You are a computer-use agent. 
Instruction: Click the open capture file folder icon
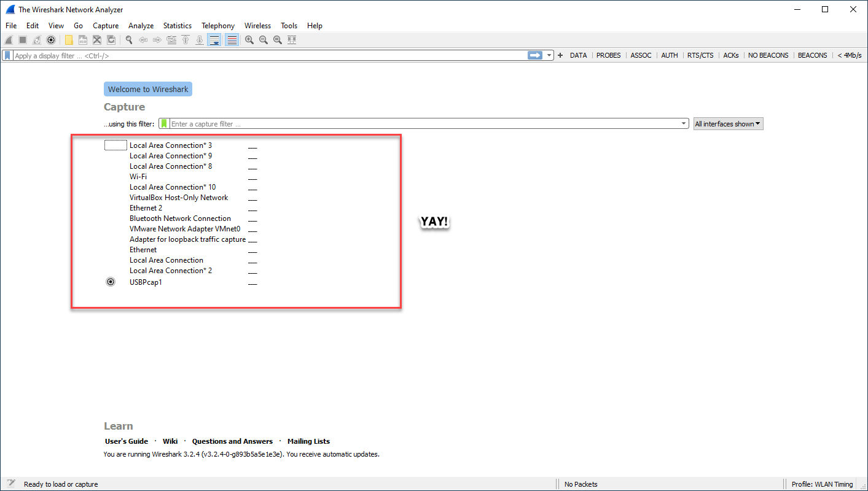[69, 40]
